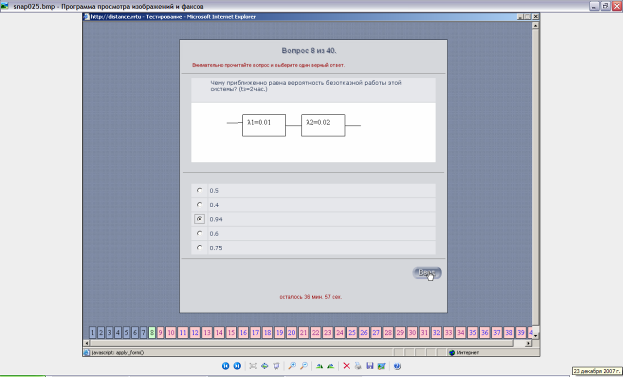Click the browser vertical scrollbar down arrow
623x377 pixels.
pyautogui.click(x=535, y=335)
